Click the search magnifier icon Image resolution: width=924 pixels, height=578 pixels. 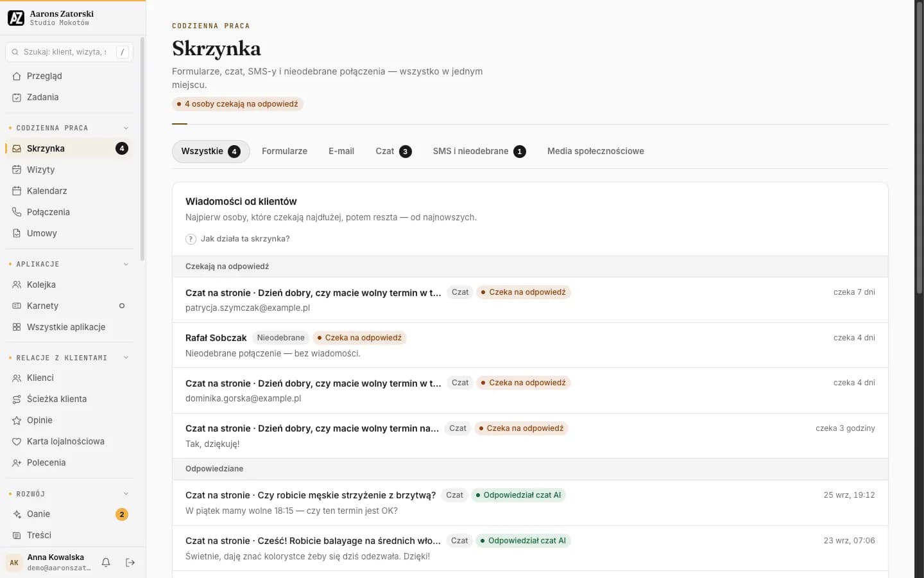pos(15,52)
